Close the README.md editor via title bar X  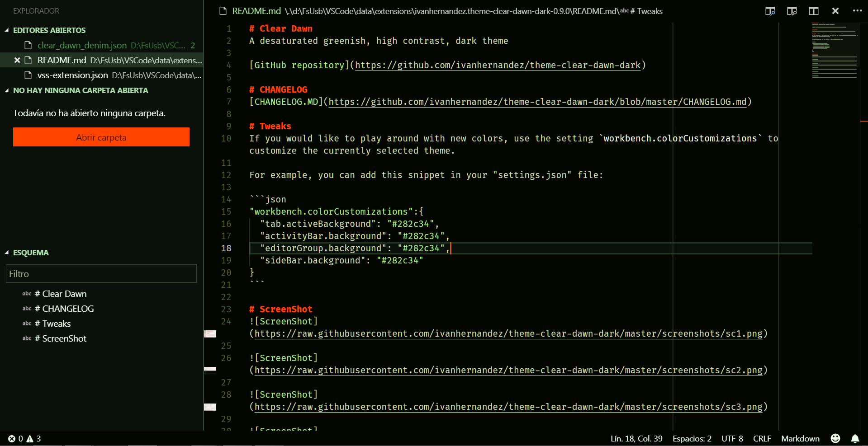pyautogui.click(x=835, y=11)
